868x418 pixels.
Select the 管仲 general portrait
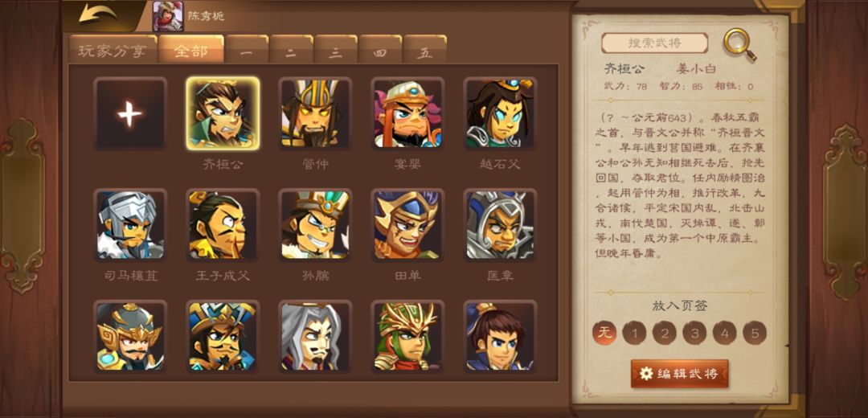coord(315,113)
